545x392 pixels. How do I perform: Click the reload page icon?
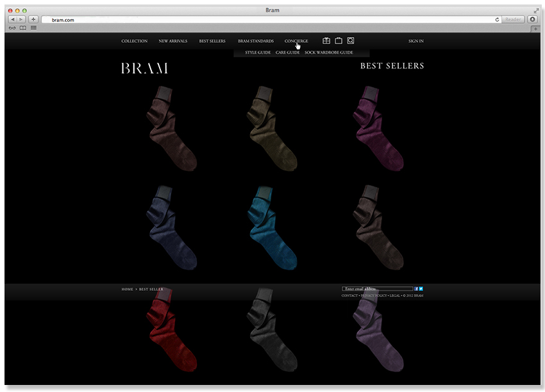click(x=497, y=19)
